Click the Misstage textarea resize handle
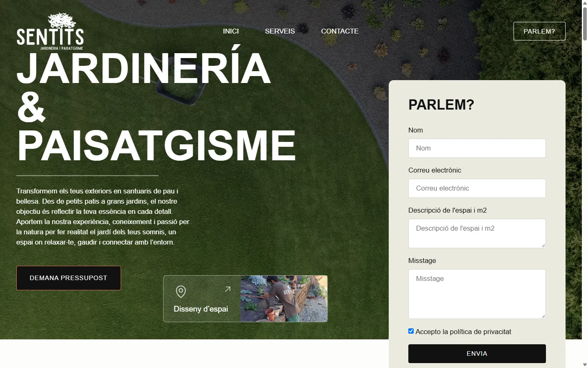This screenshot has width=588, height=368. pyautogui.click(x=543, y=316)
